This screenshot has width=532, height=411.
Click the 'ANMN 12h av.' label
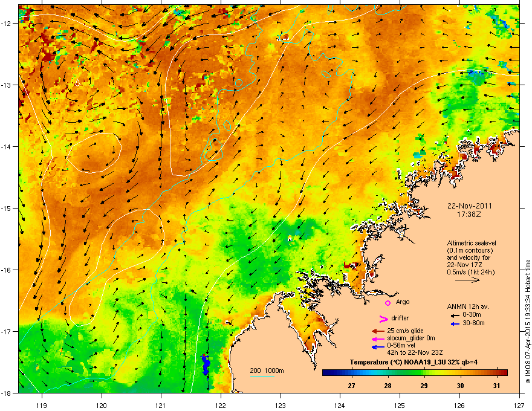click(x=468, y=306)
